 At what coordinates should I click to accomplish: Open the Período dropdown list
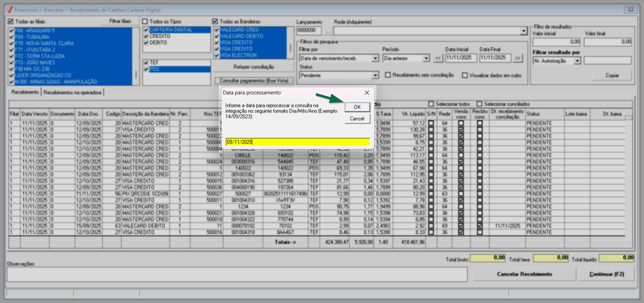point(426,58)
